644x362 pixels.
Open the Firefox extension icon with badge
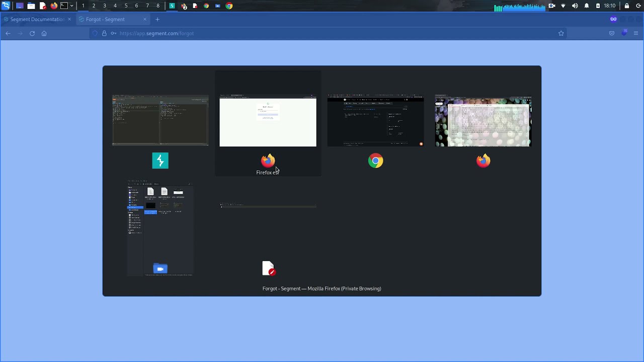coord(624,33)
